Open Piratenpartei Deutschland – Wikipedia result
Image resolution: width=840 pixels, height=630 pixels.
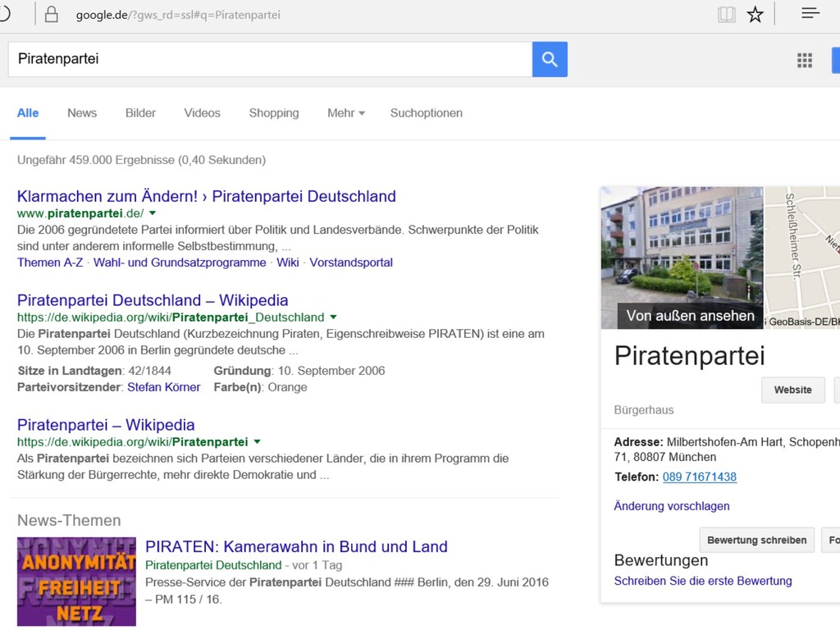[153, 300]
